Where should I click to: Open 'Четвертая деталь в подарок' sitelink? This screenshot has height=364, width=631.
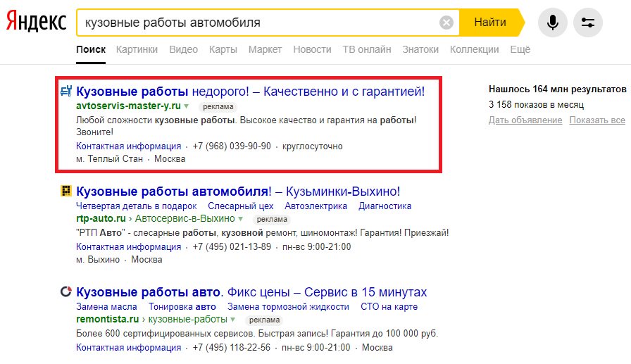coord(137,206)
